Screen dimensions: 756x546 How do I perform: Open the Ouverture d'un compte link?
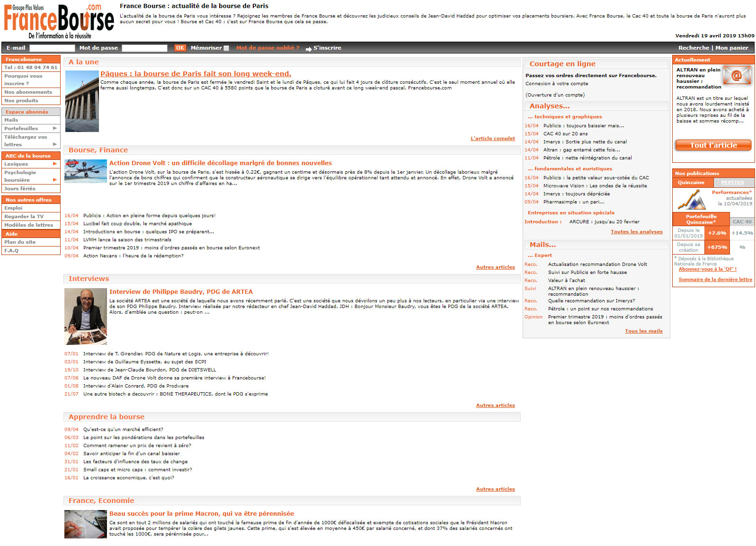555,95
